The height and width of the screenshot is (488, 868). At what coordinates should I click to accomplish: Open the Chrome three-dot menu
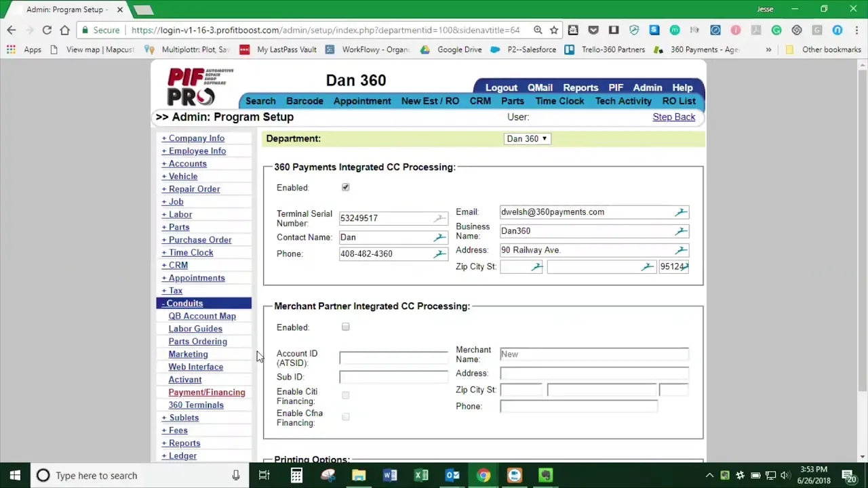(x=856, y=30)
